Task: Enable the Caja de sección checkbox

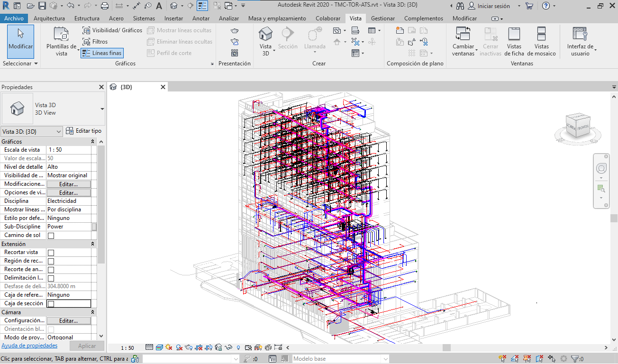Action: [x=51, y=304]
